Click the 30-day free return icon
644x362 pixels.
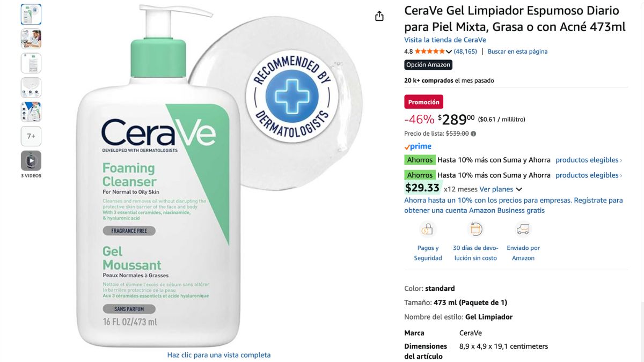click(x=475, y=230)
